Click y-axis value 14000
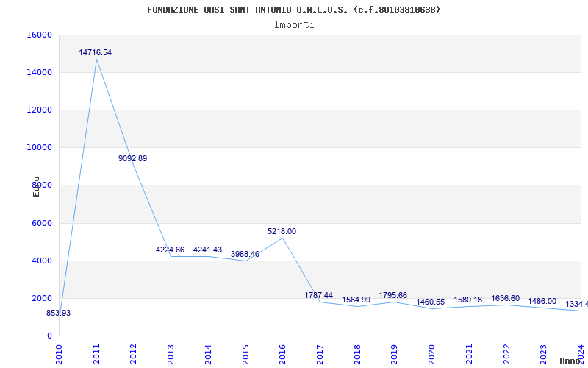This screenshot has height=368, width=588. point(39,72)
